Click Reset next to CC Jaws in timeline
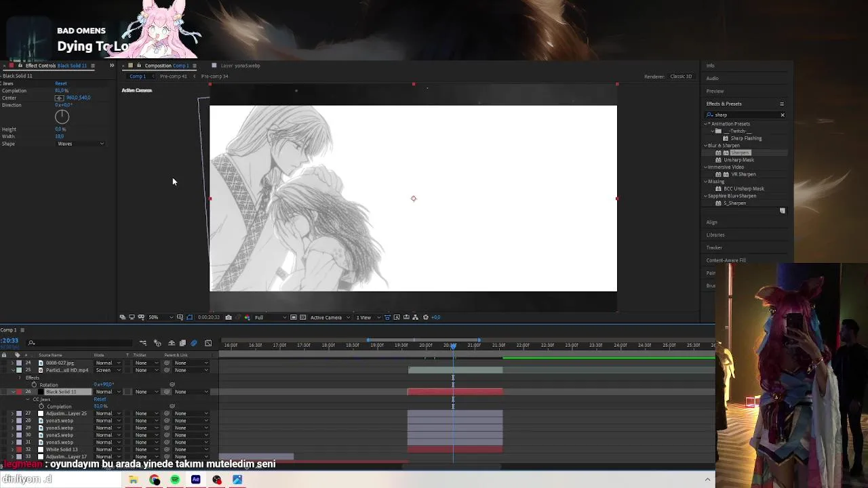The height and width of the screenshot is (488, 868). [x=100, y=399]
